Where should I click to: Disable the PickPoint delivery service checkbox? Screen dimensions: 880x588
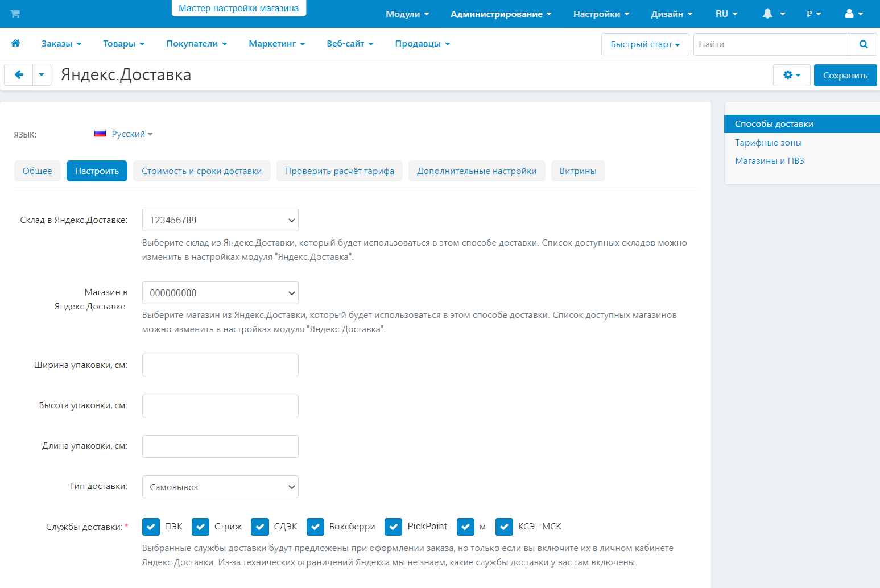pyautogui.click(x=394, y=527)
